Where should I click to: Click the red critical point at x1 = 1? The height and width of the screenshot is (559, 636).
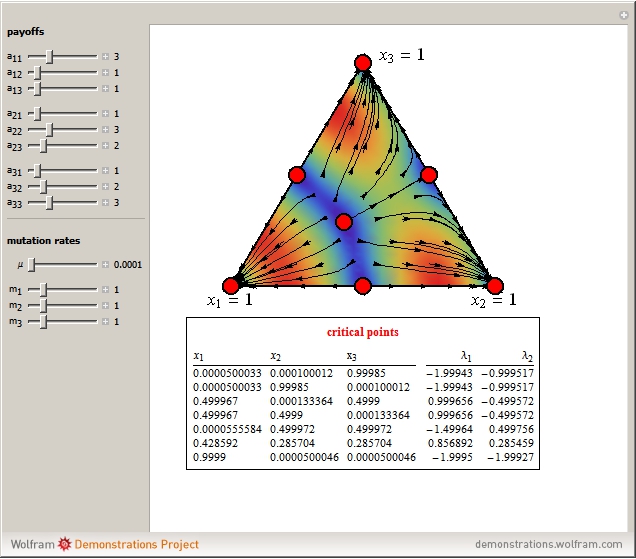[x=231, y=286]
